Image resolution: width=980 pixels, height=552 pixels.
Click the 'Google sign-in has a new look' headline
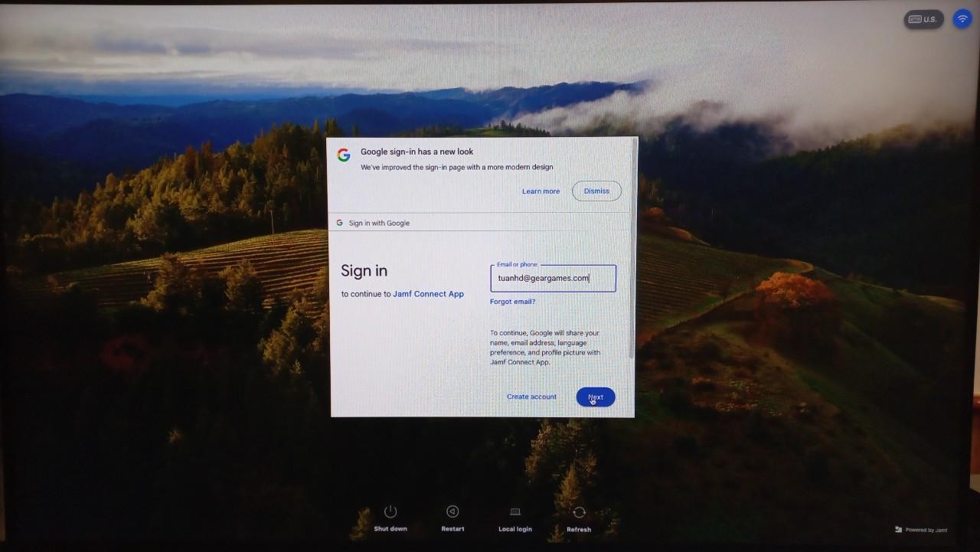tap(416, 152)
